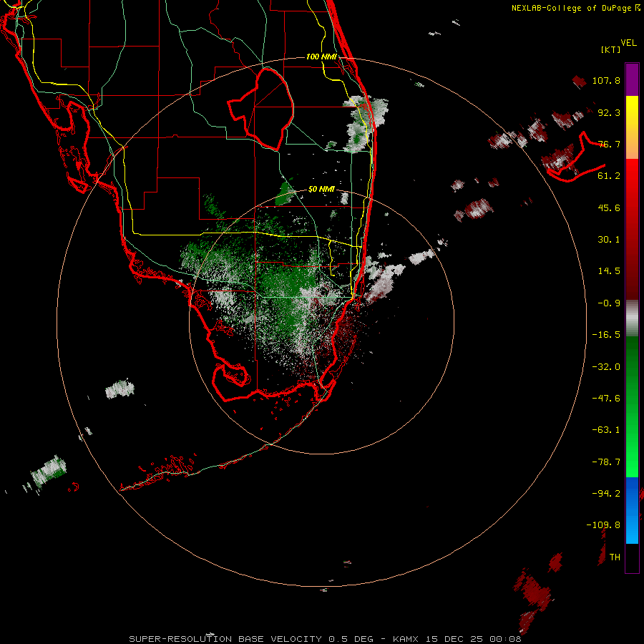Pick the purple segment of the velocity color bar
Viewport: 644px width, 644px height.
tap(632, 79)
